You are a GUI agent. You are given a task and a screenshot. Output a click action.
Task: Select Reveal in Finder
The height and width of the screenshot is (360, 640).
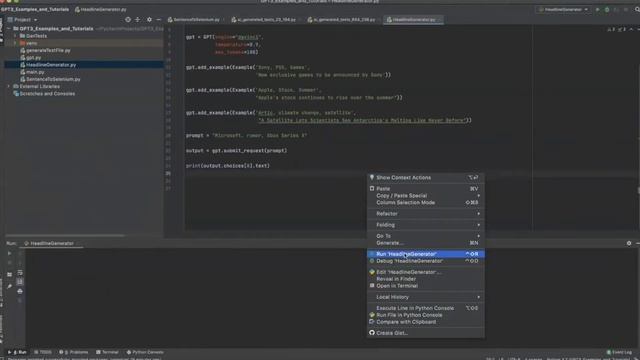(x=426, y=279)
